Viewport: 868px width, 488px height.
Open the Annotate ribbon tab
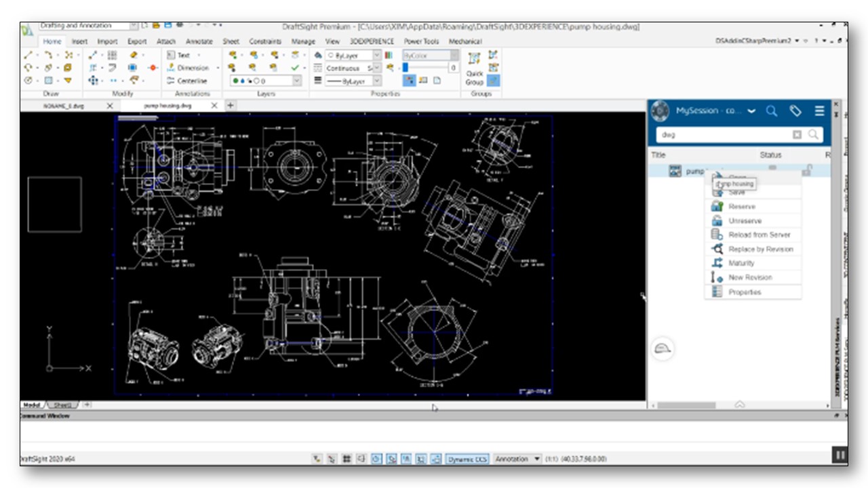point(199,41)
